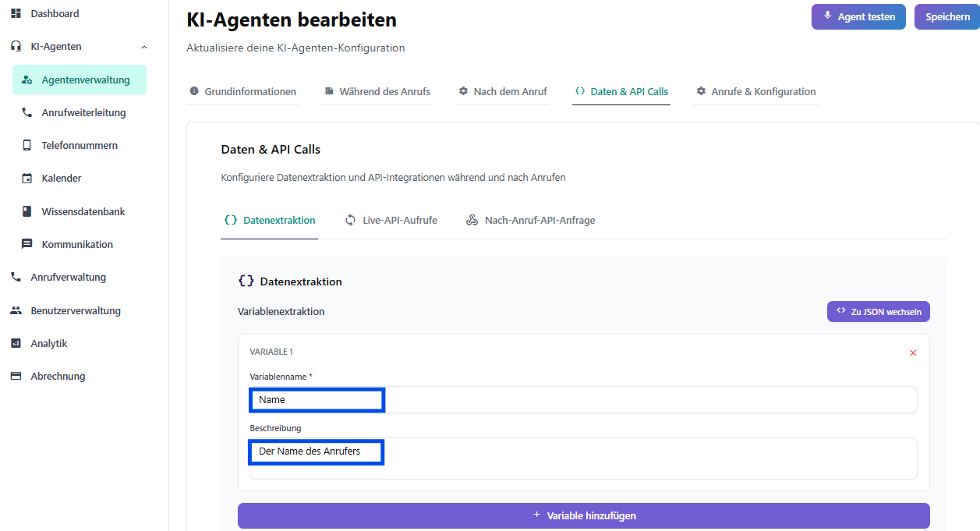Click the book icon for Wissensdatenbank
980x531 pixels.
27,211
